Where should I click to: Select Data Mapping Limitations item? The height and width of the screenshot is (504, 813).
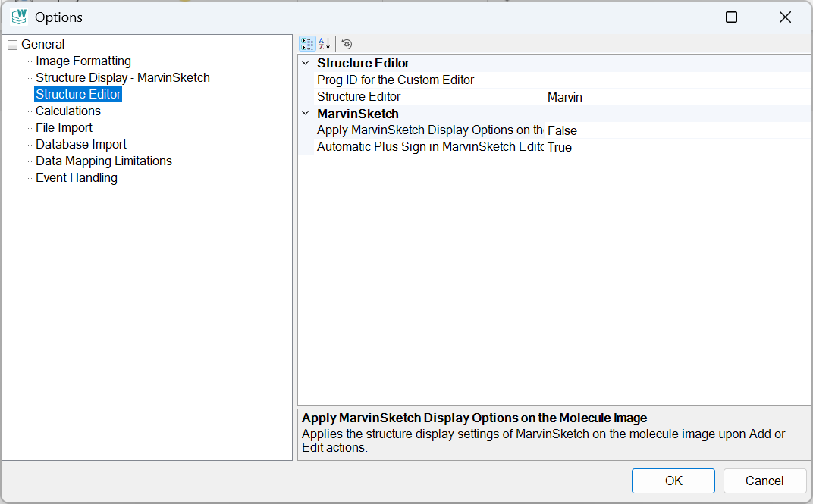[104, 161]
